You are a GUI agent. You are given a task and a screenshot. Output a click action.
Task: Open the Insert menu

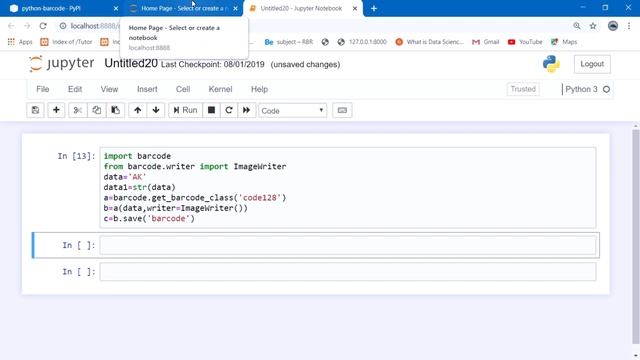tap(147, 89)
